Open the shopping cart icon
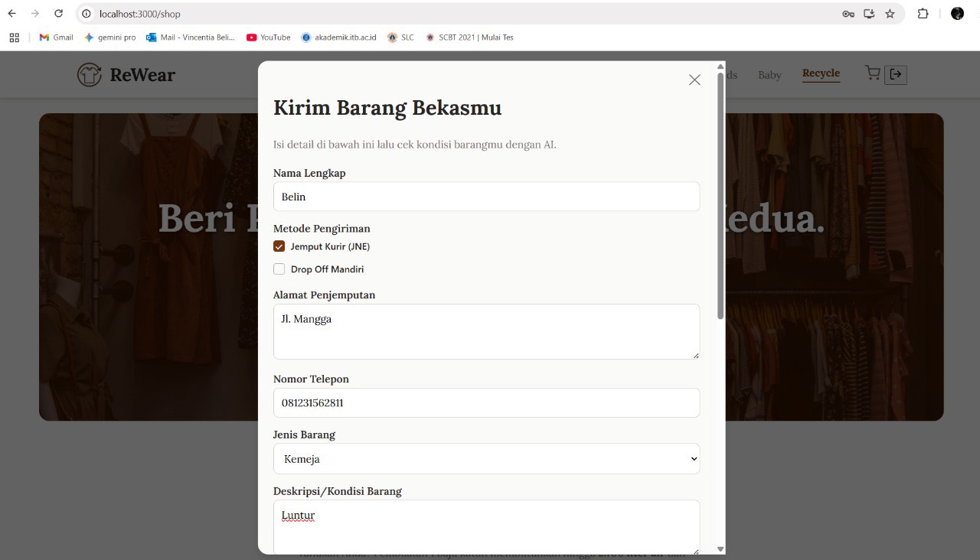 872,73
